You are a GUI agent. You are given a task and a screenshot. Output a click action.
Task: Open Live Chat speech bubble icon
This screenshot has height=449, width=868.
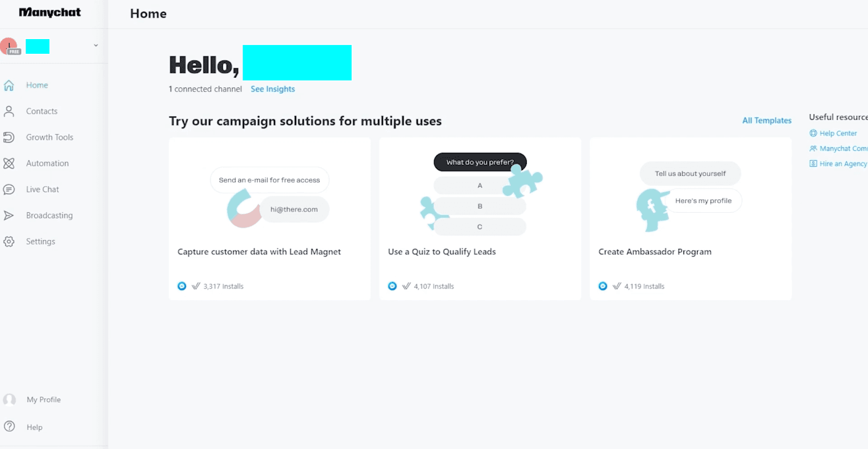tap(9, 189)
